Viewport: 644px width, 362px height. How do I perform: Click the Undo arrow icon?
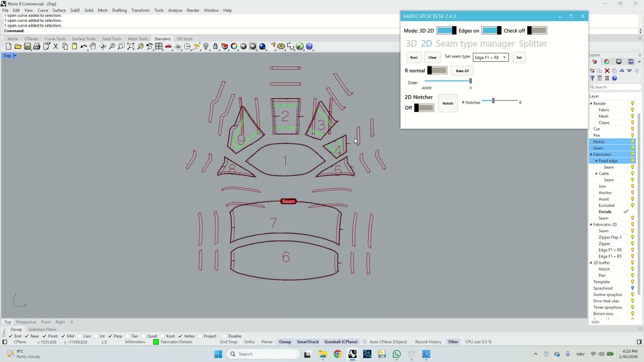(84, 46)
